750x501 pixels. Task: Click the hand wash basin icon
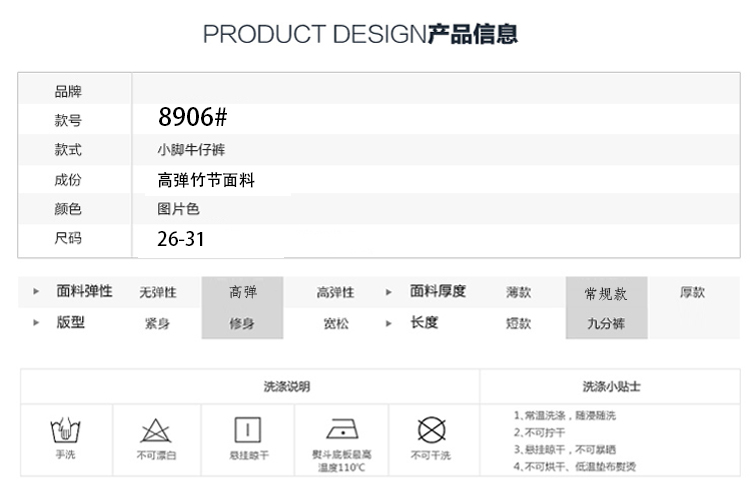tap(66, 431)
